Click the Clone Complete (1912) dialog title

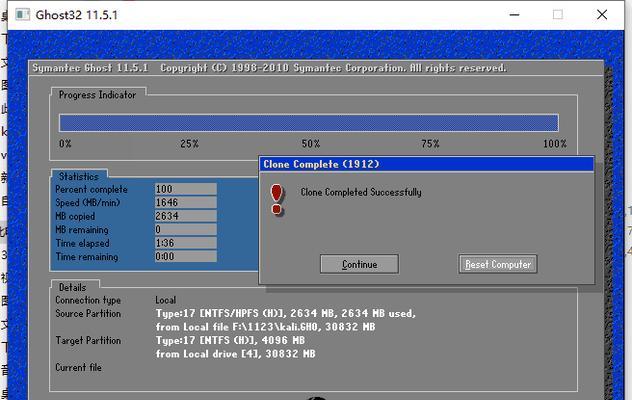[x=321, y=164]
